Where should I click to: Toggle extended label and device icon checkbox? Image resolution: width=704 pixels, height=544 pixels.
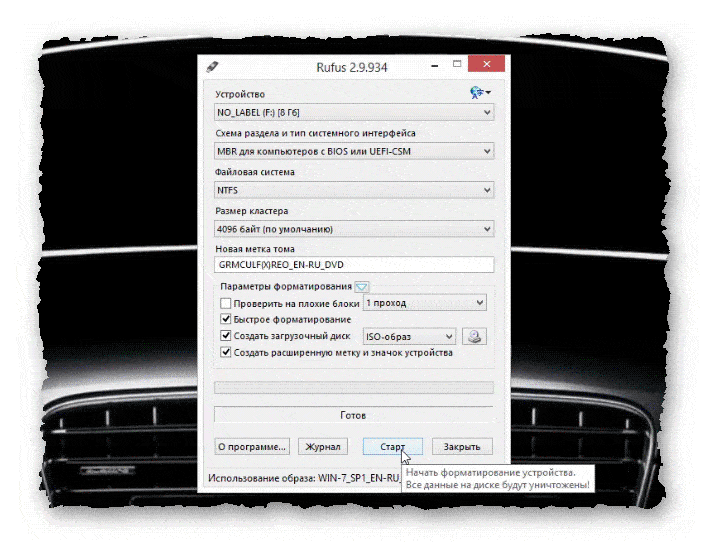coord(226,352)
